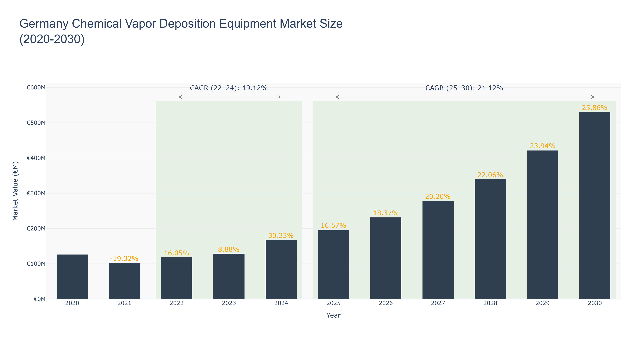Click the 2021 x-axis label
Viewport: 644px width, 345px height.
click(x=124, y=303)
